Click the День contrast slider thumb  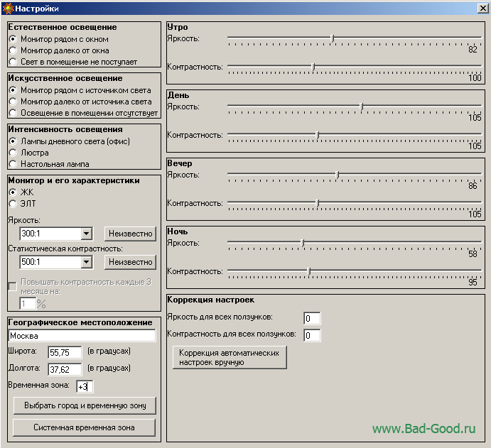tap(318, 135)
